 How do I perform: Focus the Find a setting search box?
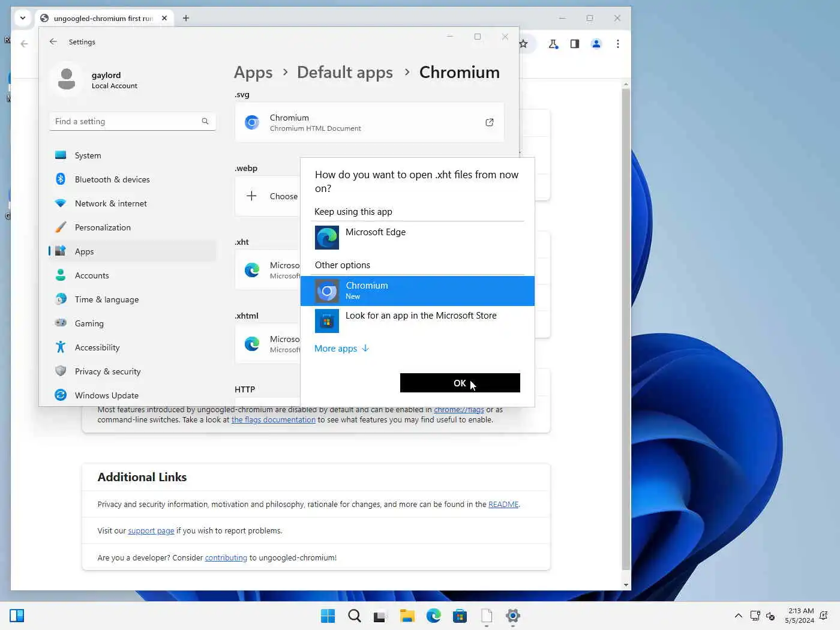[x=133, y=121]
